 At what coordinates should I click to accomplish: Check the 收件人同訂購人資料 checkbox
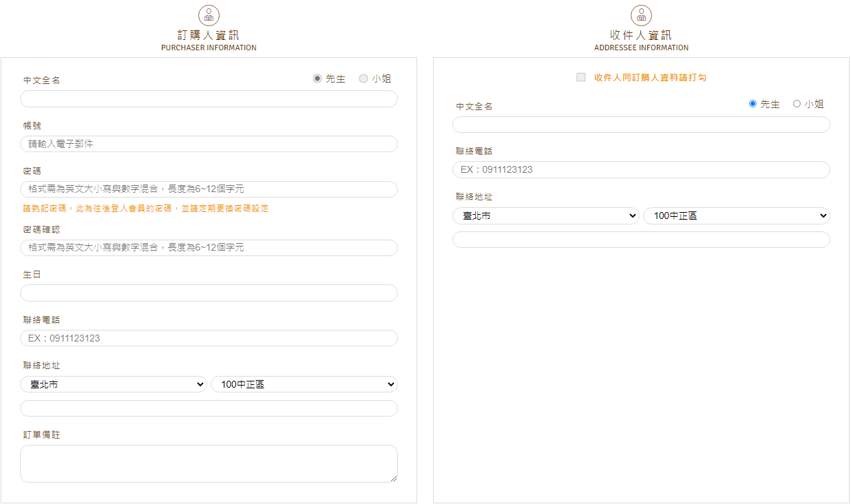tap(581, 77)
